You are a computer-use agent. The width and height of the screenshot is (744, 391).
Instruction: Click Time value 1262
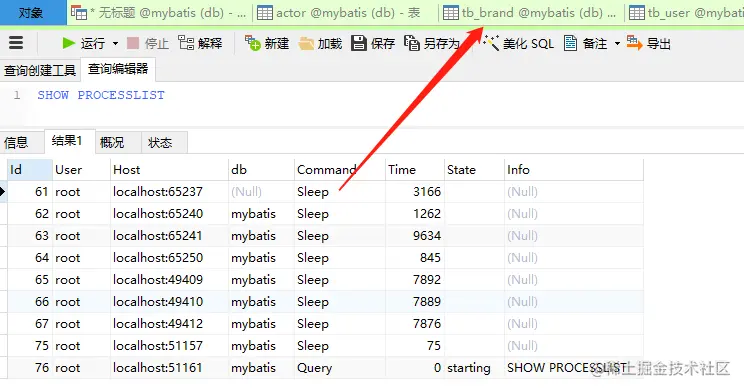click(x=415, y=214)
